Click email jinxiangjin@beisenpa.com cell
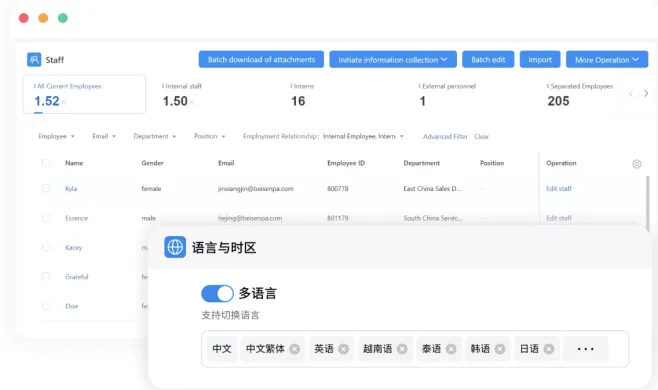658x390 pixels. coord(256,188)
